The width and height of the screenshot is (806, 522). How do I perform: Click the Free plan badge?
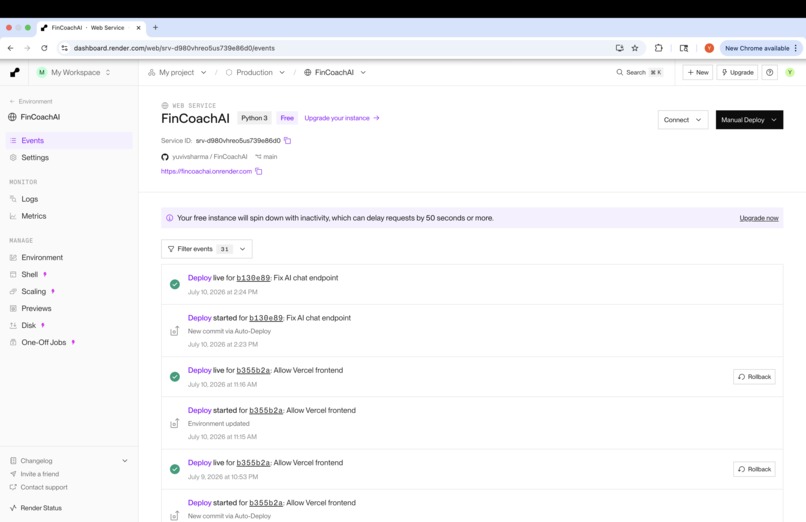(287, 118)
